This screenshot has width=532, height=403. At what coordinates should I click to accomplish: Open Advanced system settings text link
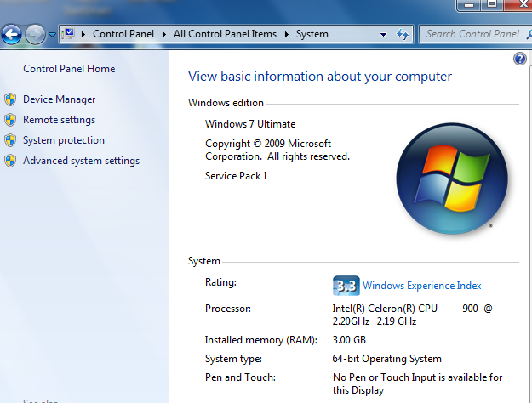point(81,161)
